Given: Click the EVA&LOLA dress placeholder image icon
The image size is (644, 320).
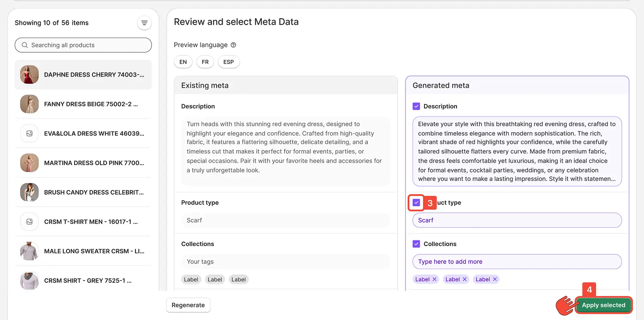Looking at the screenshot, I should (x=30, y=133).
